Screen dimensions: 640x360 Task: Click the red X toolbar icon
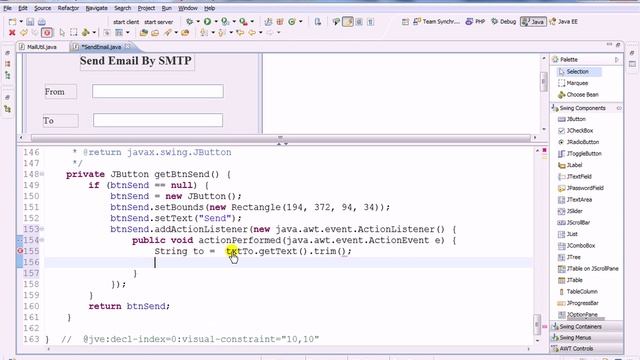pyautogui.click(x=12, y=33)
